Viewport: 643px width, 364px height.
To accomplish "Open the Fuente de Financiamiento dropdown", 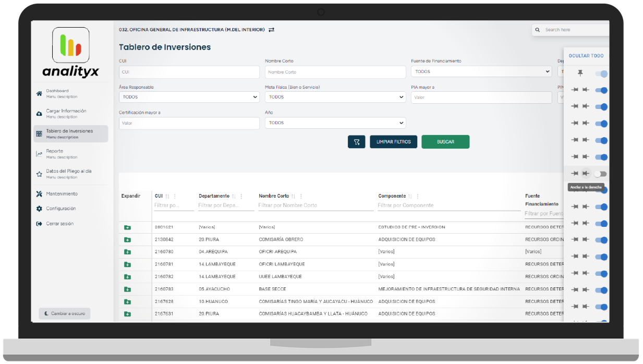I will [481, 72].
